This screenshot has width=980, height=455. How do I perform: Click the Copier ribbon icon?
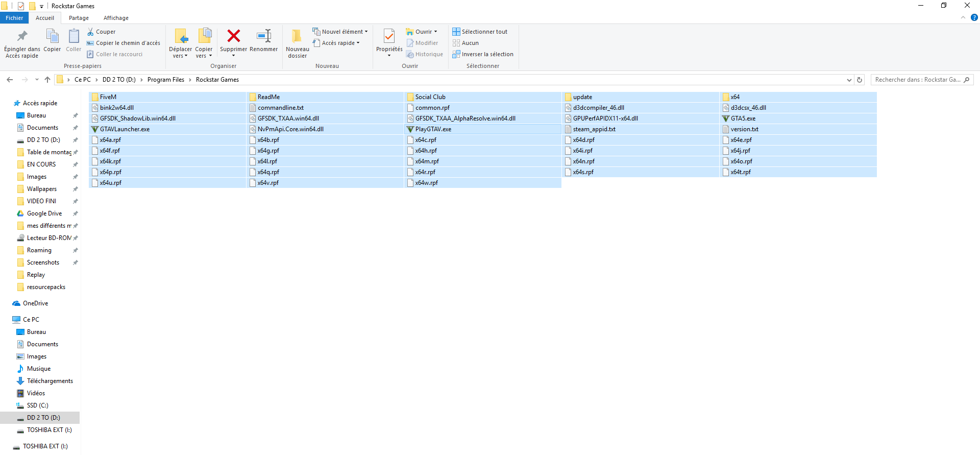pyautogui.click(x=52, y=36)
